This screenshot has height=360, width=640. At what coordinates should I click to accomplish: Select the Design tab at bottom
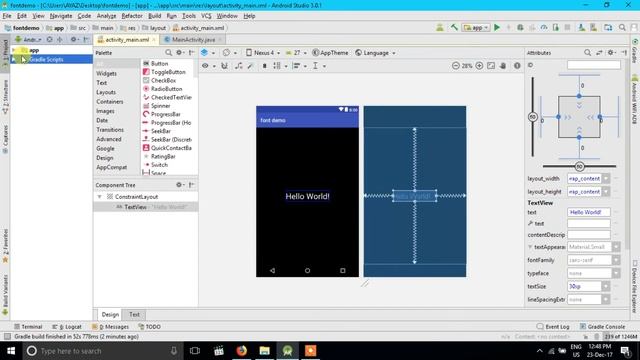[110, 314]
